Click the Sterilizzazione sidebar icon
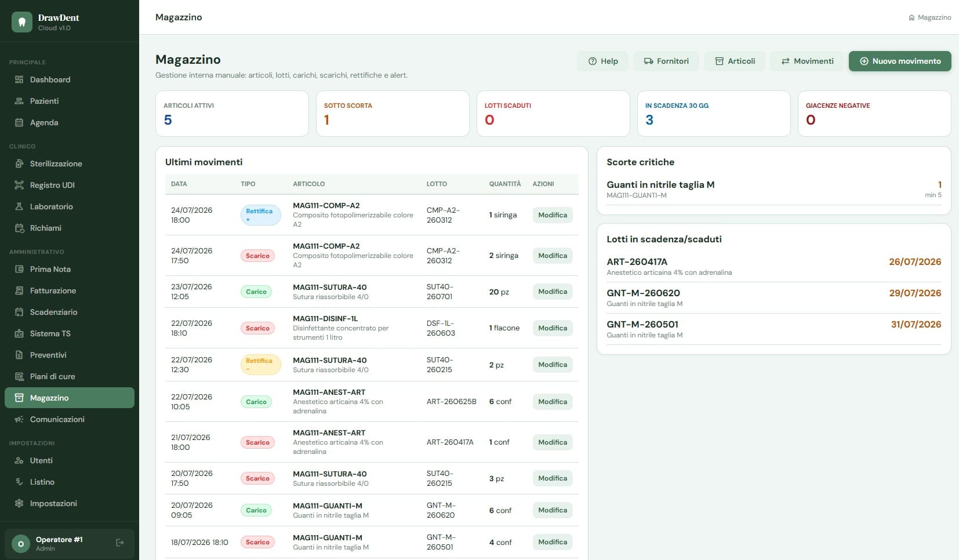The width and height of the screenshot is (959, 560). click(19, 163)
